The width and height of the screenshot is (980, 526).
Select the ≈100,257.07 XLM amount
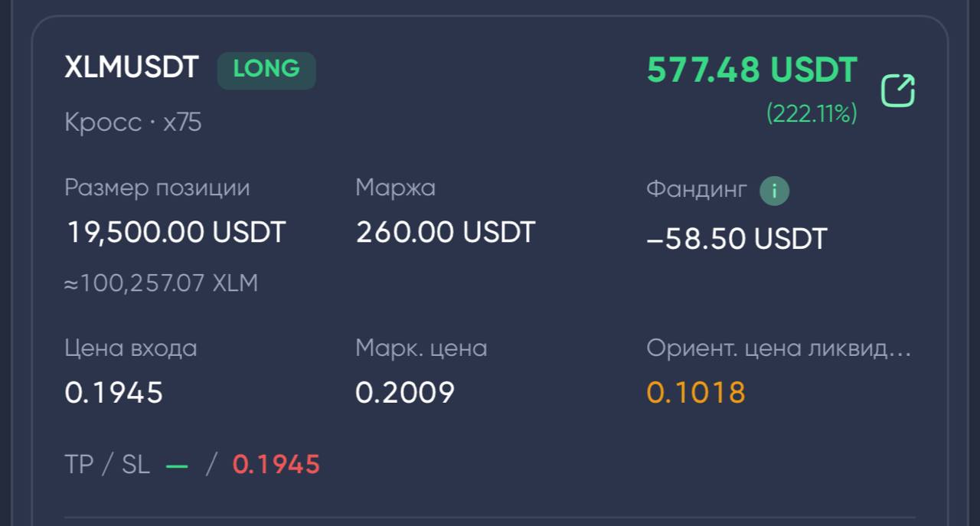click(161, 283)
